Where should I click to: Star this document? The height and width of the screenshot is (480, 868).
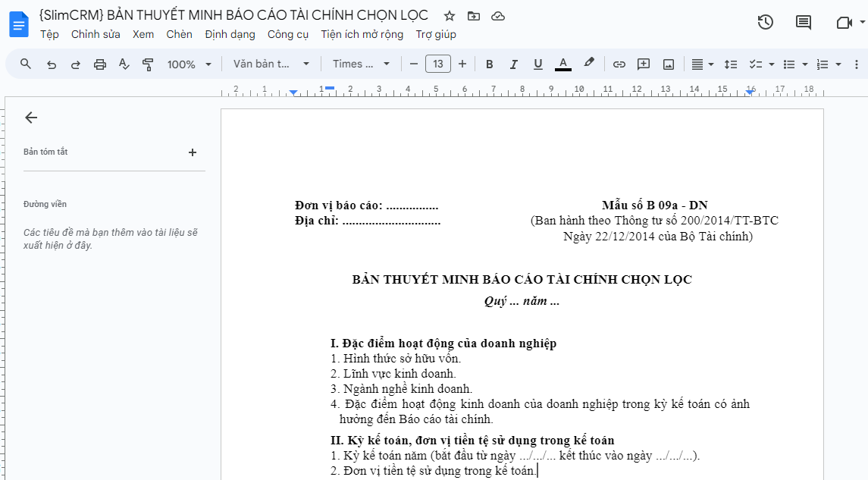coord(448,15)
